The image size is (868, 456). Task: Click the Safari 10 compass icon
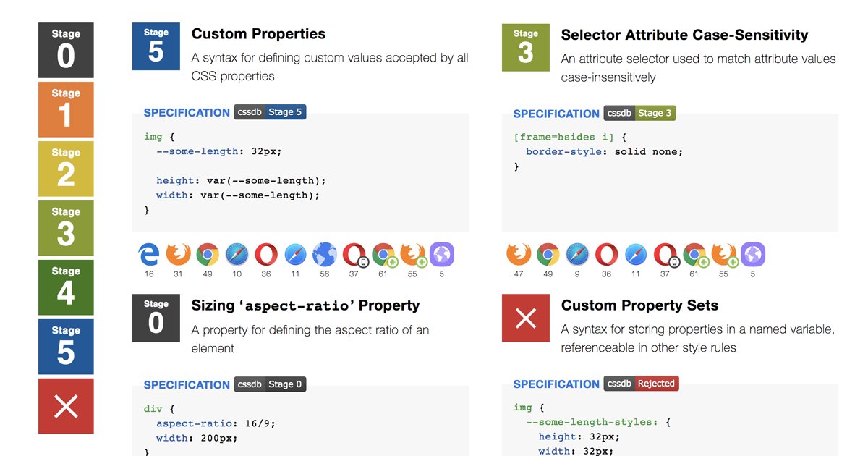(x=237, y=255)
